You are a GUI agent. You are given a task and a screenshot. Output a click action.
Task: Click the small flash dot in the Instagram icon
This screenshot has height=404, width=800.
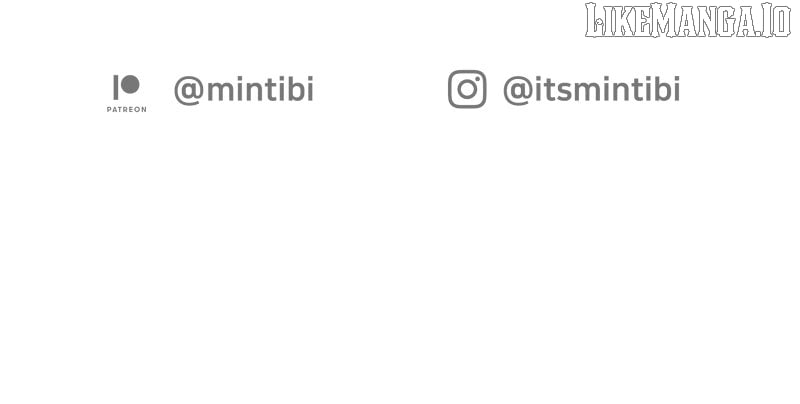point(477,79)
